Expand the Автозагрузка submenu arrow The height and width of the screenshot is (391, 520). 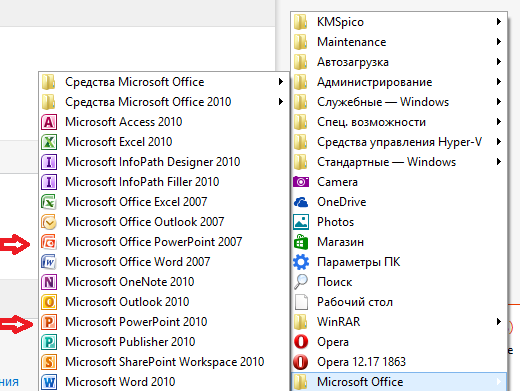pyautogui.click(x=499, y=62)
